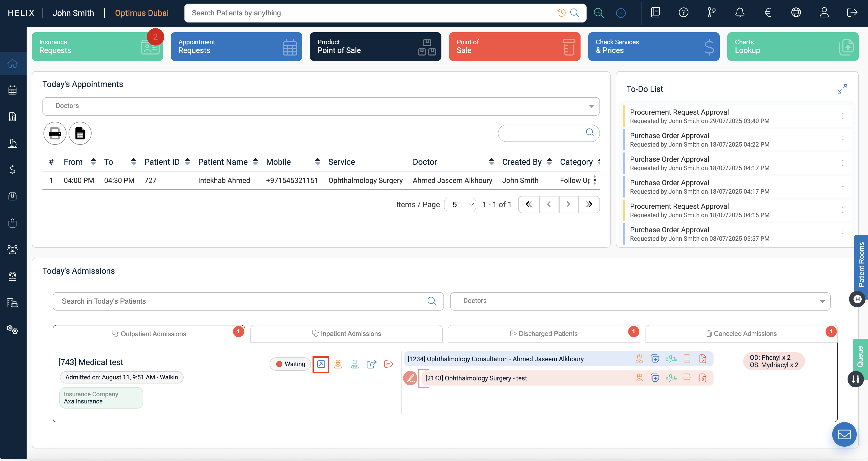868x461 pixels.
Task: Sort table by Patient Name column
Action: pos(255,162)
